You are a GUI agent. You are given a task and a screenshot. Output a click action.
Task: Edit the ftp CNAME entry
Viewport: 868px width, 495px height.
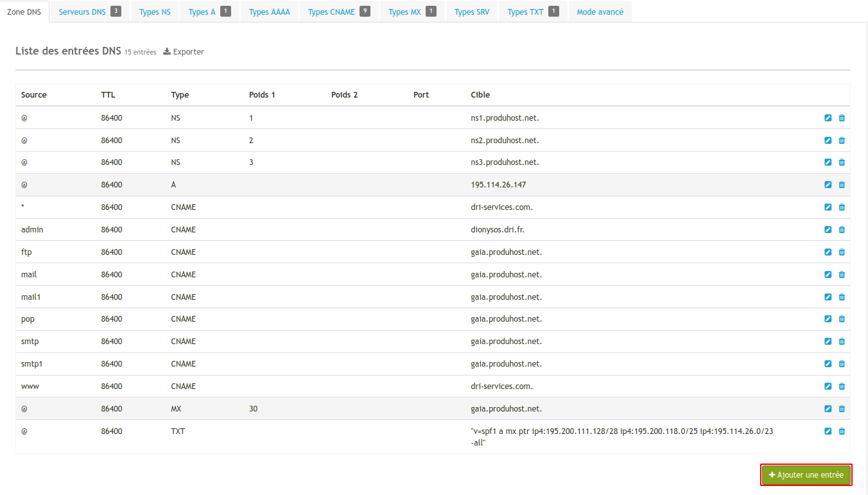coord(828,252)
